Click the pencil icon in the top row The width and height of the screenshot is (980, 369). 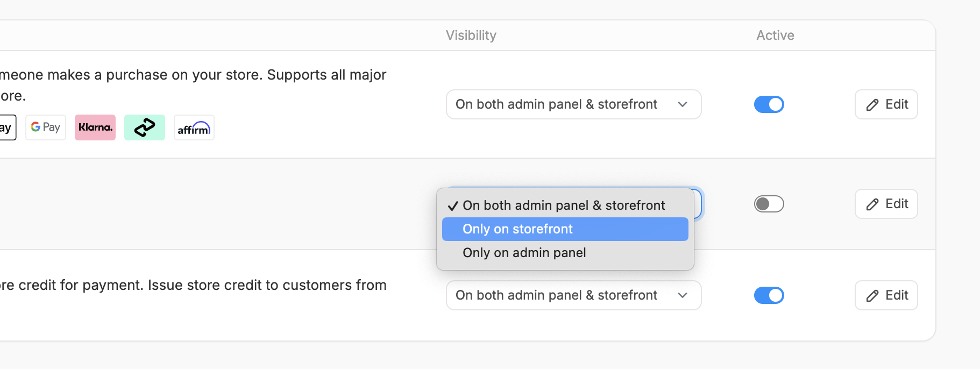(x=872, y=105)
